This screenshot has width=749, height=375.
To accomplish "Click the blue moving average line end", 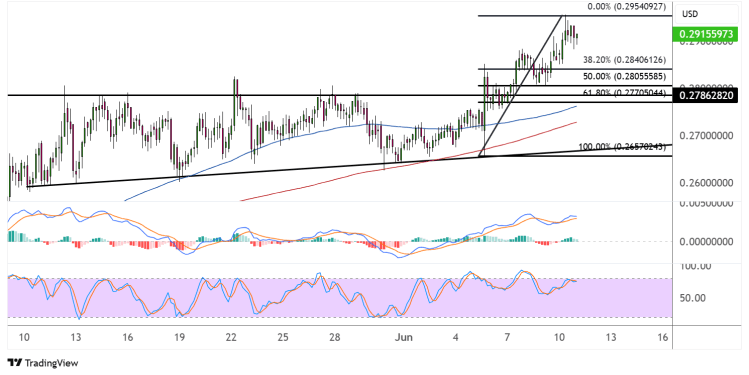I will (x=576, y=107).
